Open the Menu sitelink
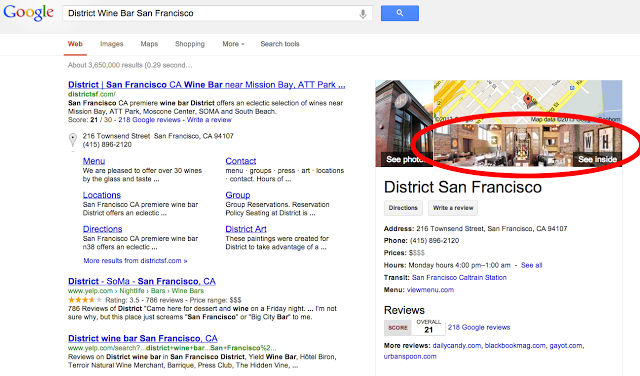 [x=94, y=161]
